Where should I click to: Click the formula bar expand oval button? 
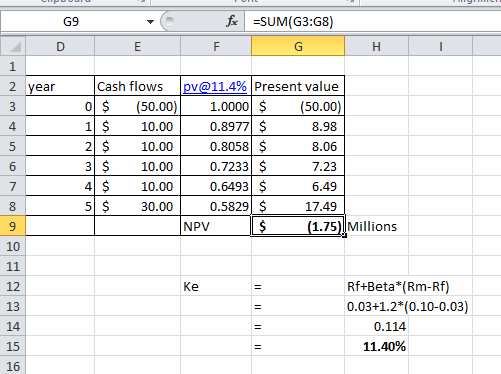pyautogui.click(x=170, y=21)
